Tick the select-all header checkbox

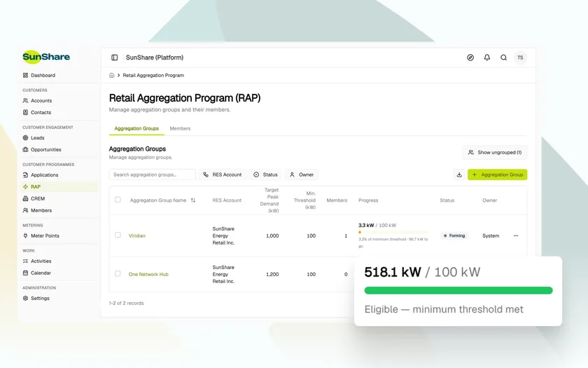[118, 200]
